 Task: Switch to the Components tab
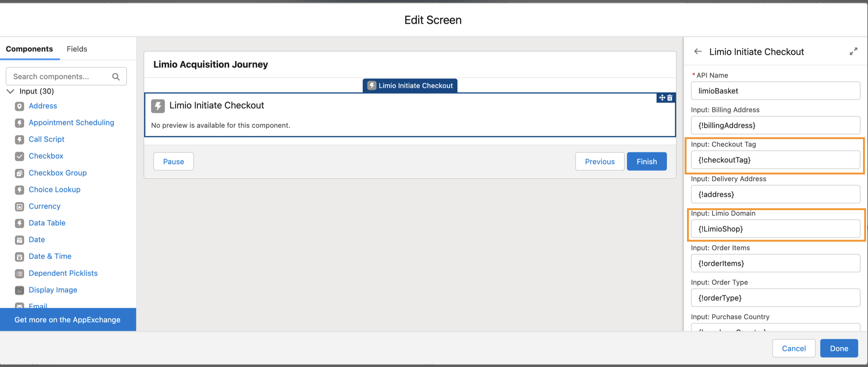[29, 49]
